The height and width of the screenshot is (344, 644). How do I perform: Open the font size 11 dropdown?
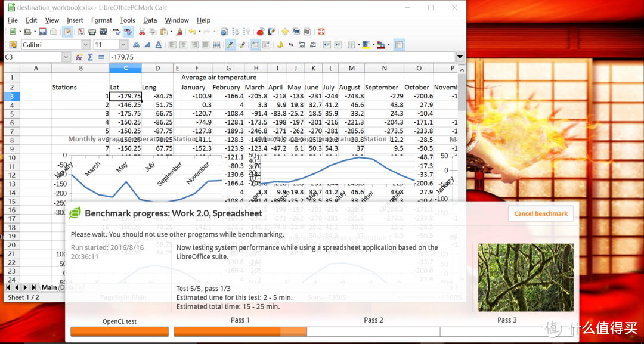tap(123, 45)
